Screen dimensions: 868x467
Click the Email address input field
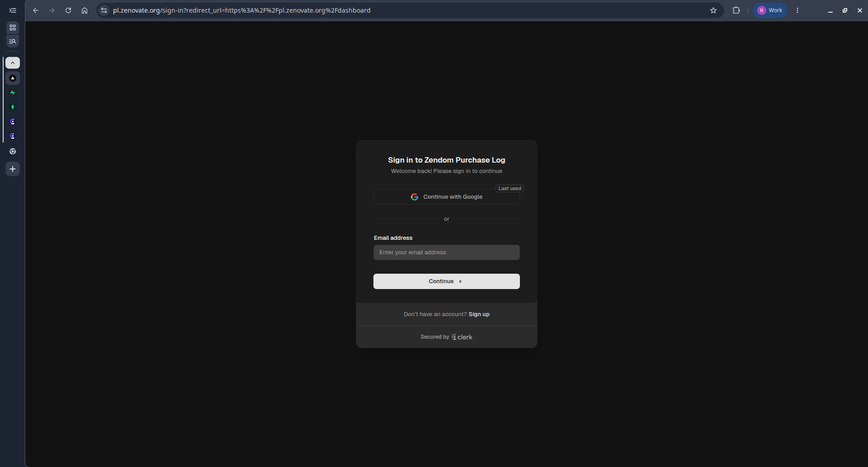click(x=447, y=252)
